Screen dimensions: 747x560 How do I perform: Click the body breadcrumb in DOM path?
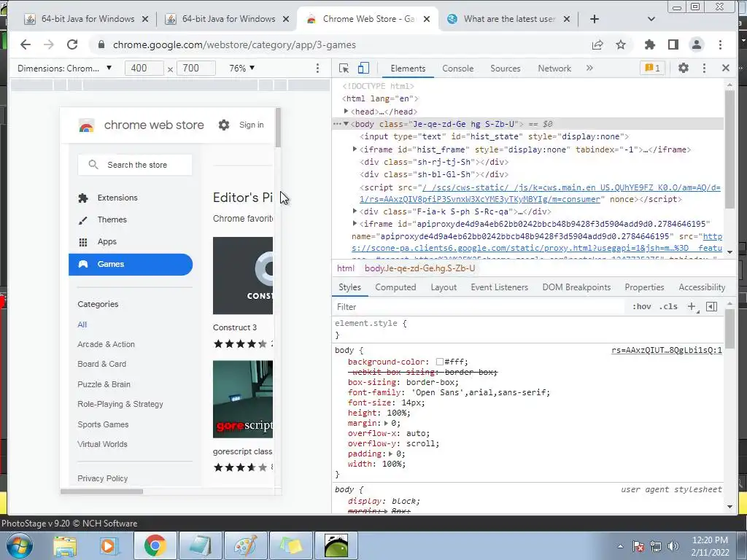click(x=419, y=268)
